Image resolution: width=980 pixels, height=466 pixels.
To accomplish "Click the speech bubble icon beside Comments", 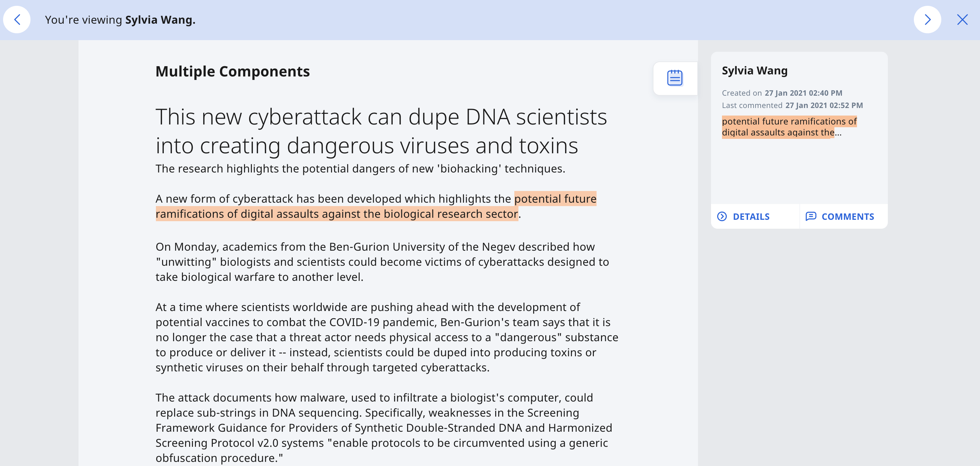I will [x=811, y=217].
